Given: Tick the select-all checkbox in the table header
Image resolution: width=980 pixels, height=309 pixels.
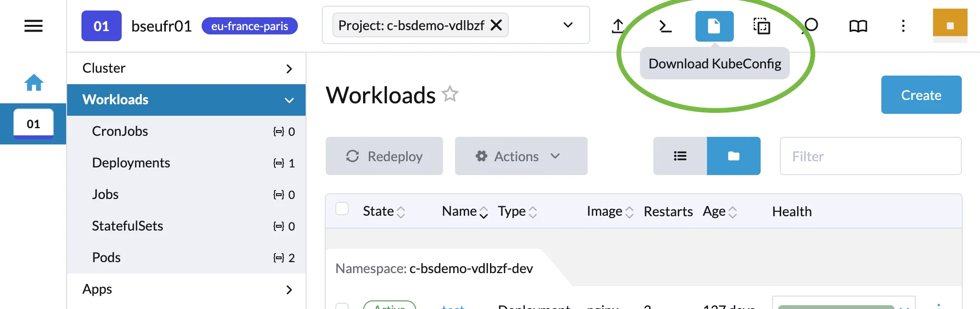Looking at the screenshot, I should pos(342,209).
